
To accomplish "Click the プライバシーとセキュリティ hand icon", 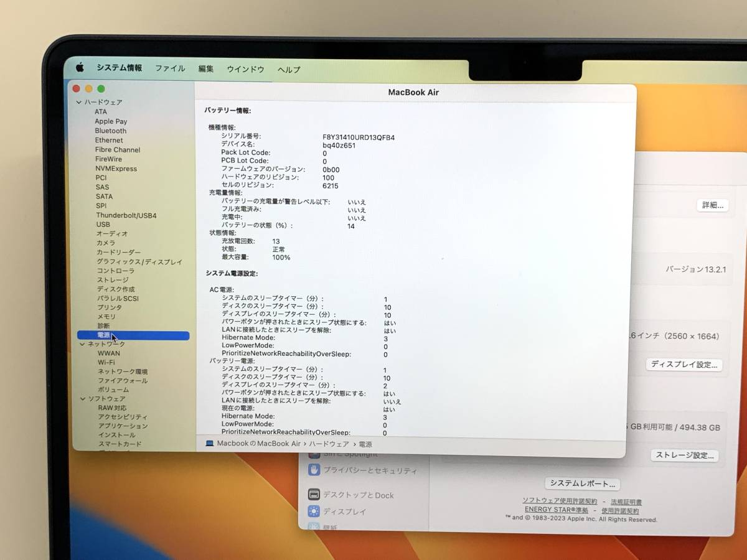I will (314, 470).
